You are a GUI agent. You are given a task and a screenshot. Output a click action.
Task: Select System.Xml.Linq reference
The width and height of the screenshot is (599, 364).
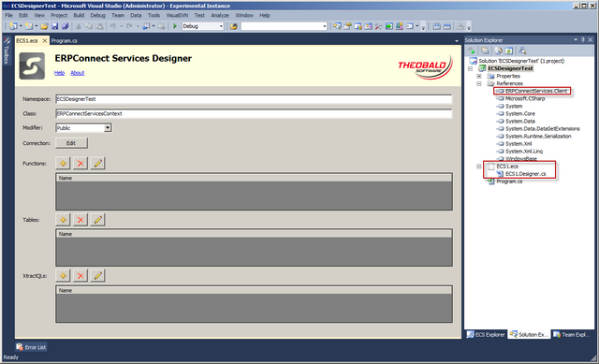[x=524, y=152]
